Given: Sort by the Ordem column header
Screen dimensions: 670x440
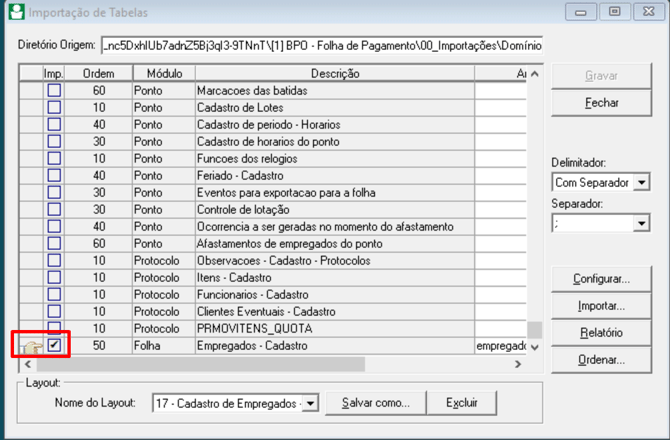Looking at the screenshot, I should pos(98,74).
